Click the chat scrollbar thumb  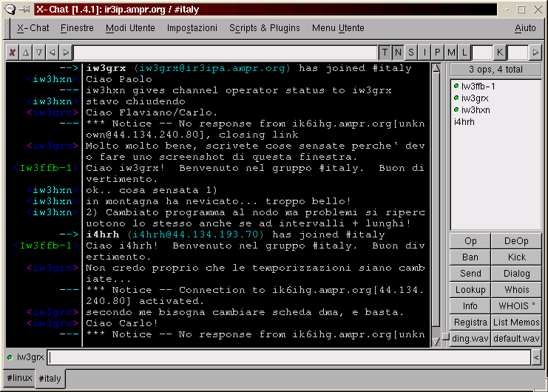436,199
